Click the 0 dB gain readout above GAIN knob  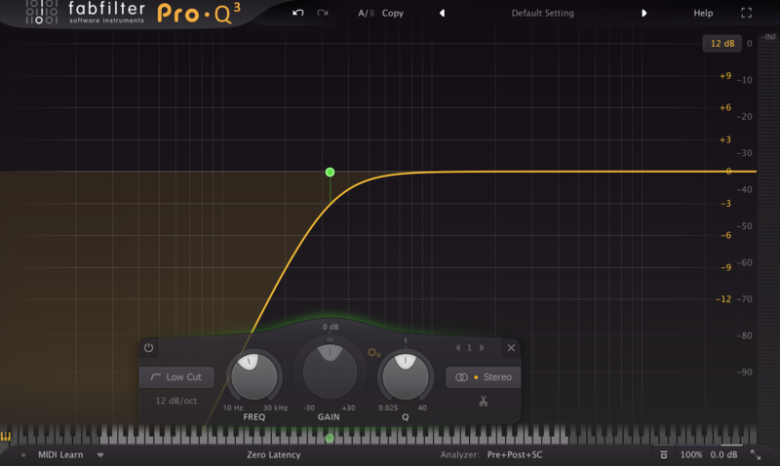tap(330, 327)
